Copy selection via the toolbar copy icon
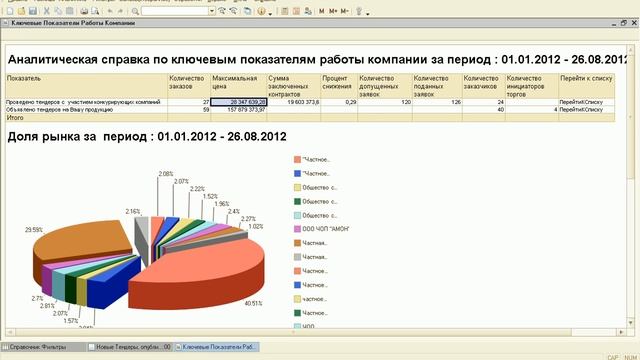 click(x=58, y=11)
